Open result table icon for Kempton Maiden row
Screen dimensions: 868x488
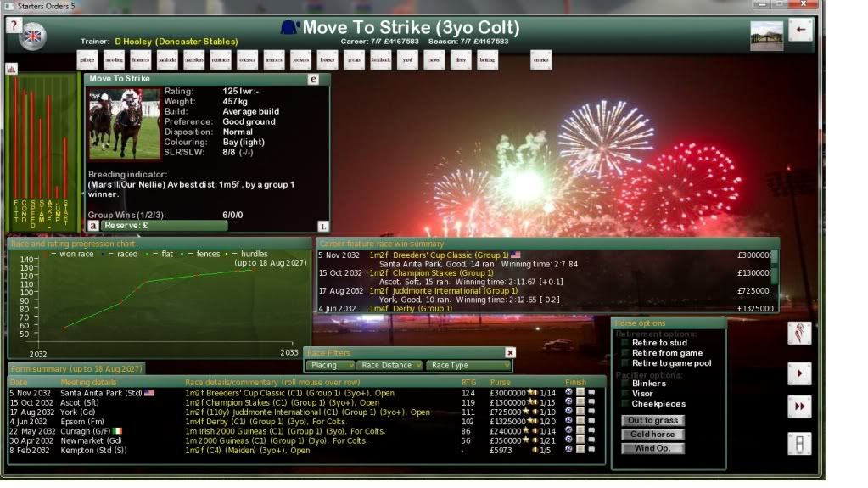click(580, 449)
